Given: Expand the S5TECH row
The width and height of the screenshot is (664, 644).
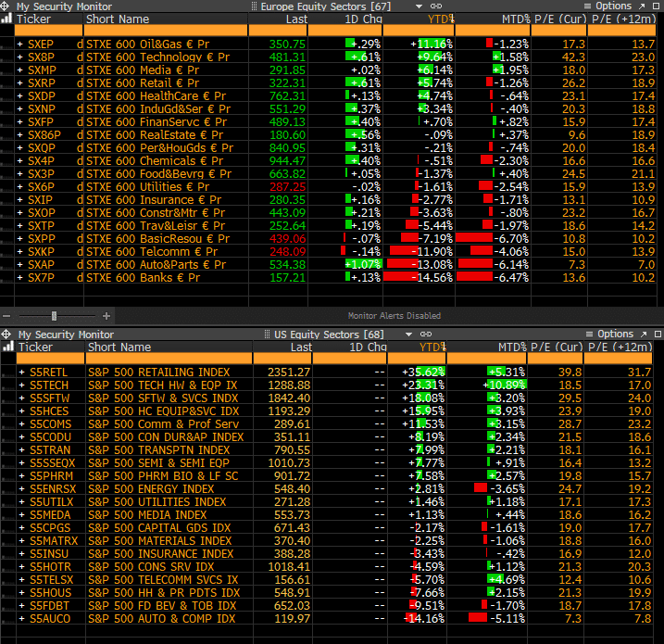Looking at the screenshot, I should pos(21,385).
